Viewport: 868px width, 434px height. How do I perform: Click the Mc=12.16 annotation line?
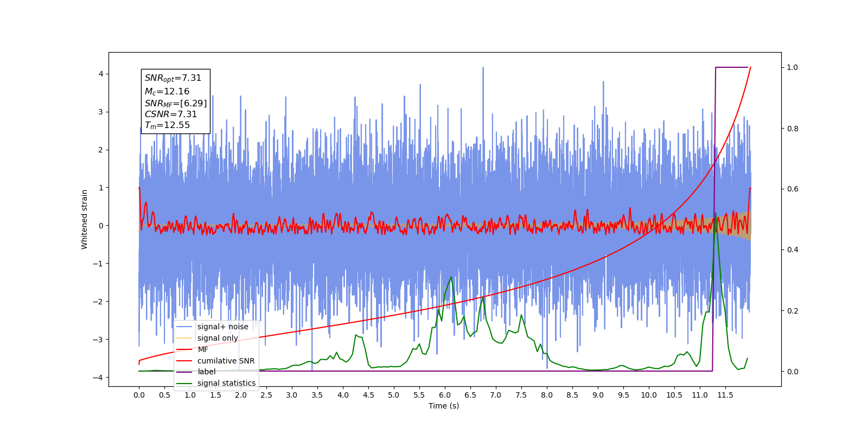[x=167, y=92]
